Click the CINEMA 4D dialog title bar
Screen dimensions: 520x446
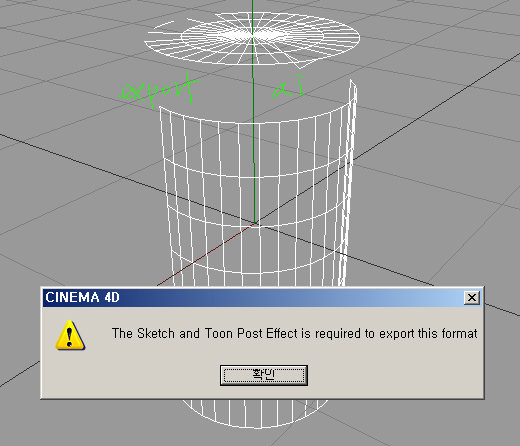262,298
